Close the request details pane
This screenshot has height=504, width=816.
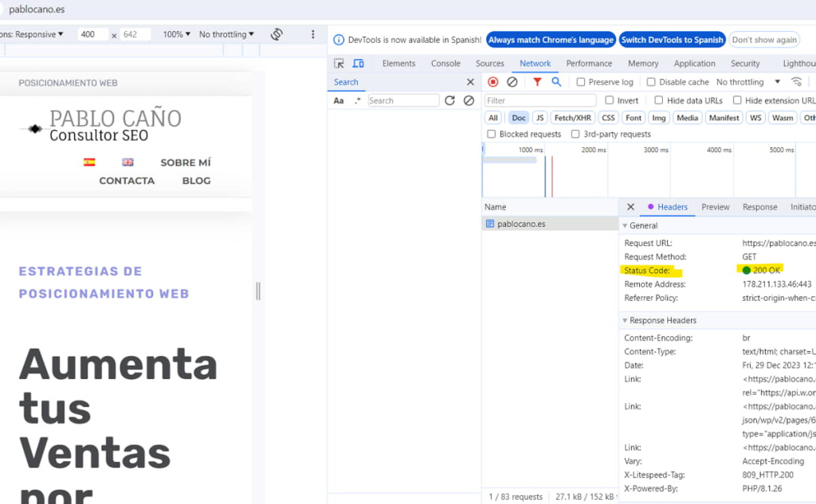pyautogui.click(x=631, y=207)
